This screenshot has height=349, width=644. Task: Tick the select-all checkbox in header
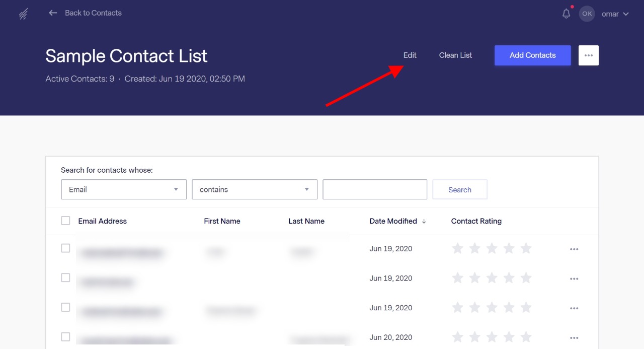(x=65, y=221)
